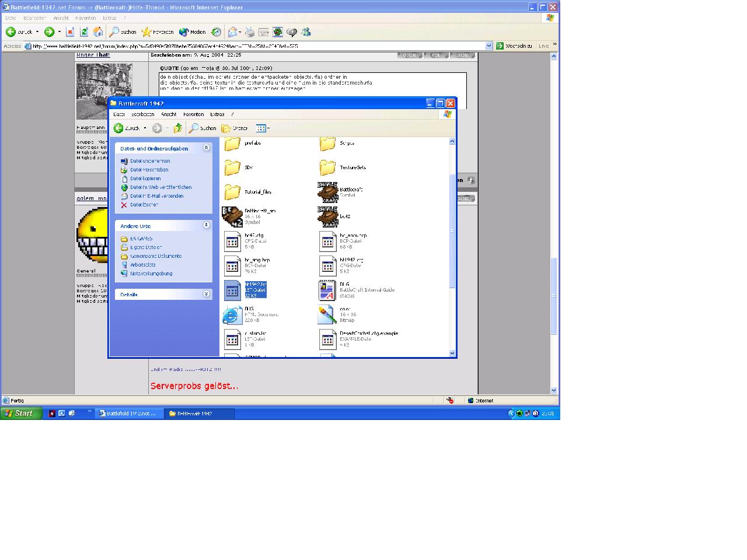Click Datei im Web veröffentlichen link
Viewport: 747px width, 560px height.
pyautogui.click(x=160, y=187)
